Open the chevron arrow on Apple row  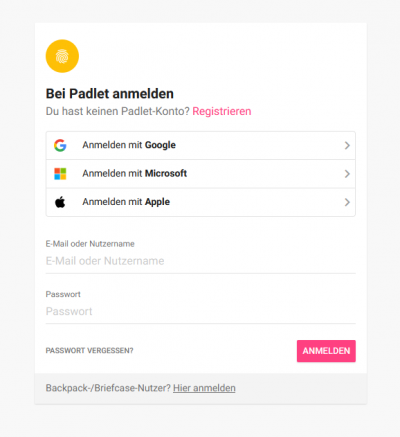click(347, 202)
